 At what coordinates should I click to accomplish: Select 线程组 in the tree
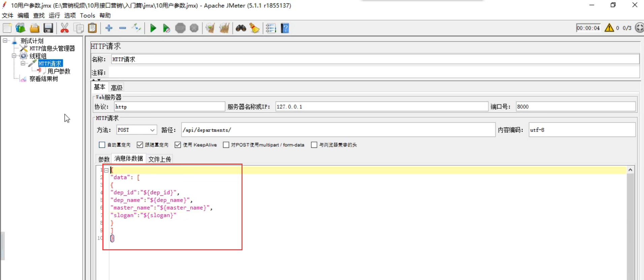[38, 56]
